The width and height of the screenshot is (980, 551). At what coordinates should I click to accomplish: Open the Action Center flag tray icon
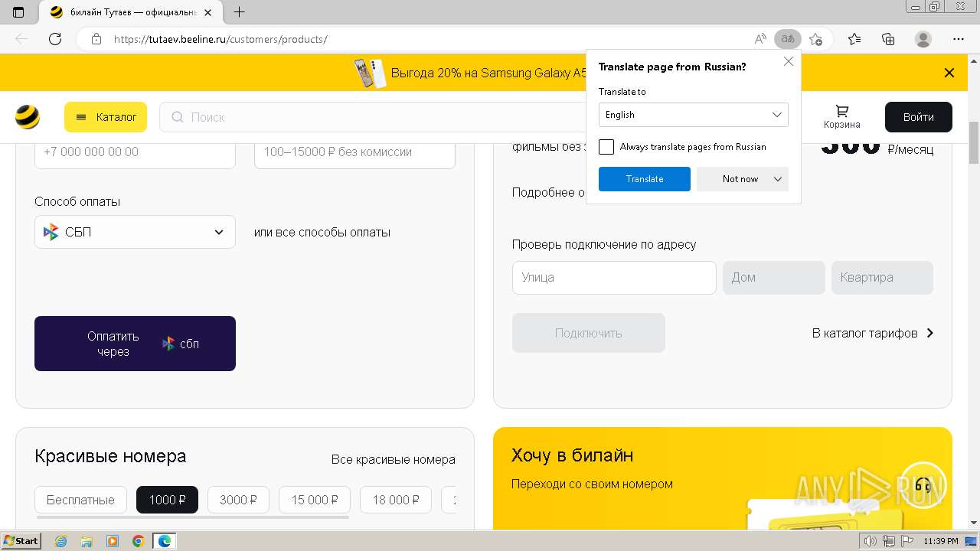(906, 541)
